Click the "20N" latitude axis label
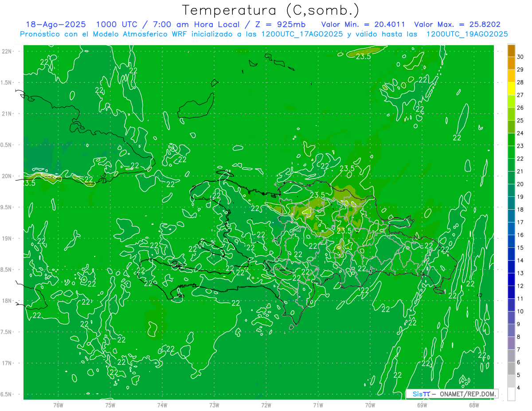The image size is (532, 411). click(x=7, y=176)
